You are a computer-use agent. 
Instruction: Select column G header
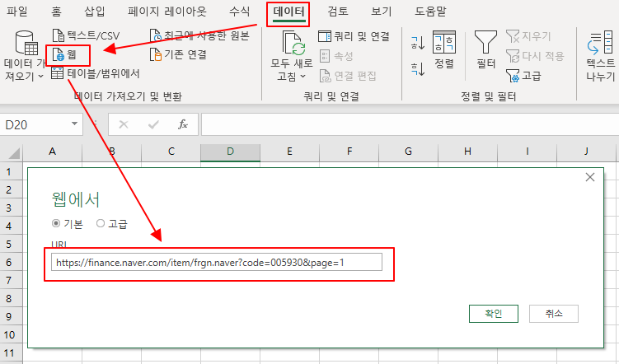pos(408,152)
